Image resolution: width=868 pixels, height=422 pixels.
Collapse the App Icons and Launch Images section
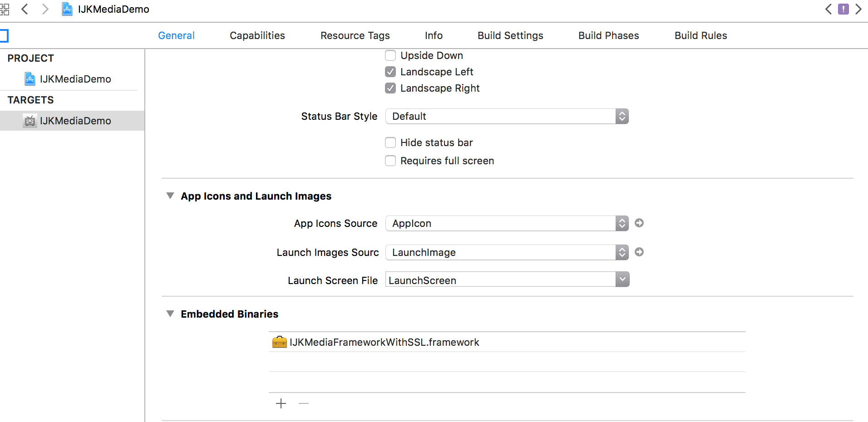[170, 196]
